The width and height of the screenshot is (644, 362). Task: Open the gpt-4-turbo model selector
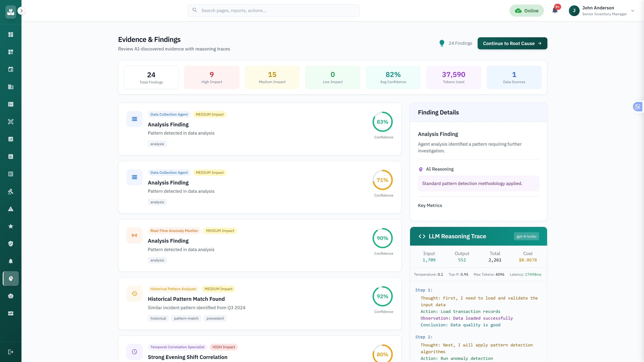click(x=526, y=236)
